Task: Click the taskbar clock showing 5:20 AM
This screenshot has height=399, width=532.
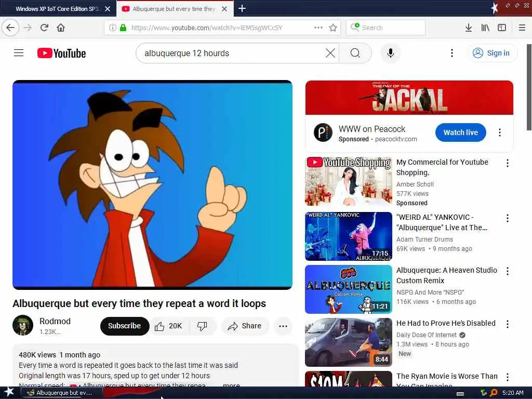Action: 513,393
